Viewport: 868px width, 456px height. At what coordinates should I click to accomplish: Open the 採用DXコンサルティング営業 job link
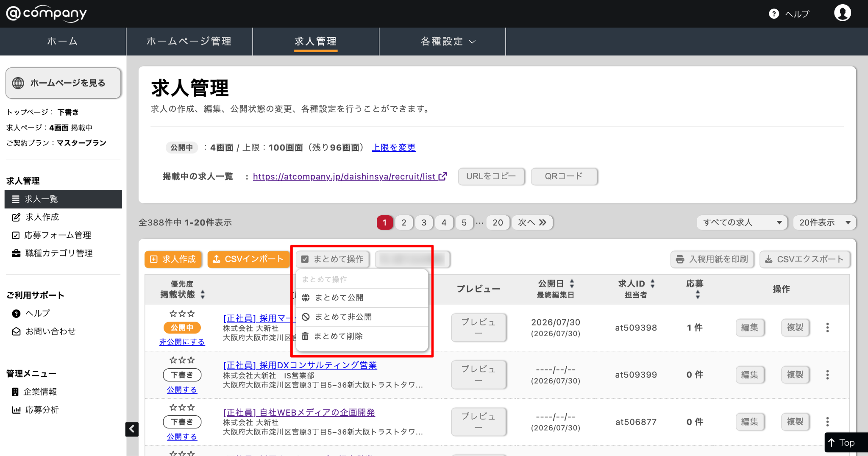pos(300,365)
